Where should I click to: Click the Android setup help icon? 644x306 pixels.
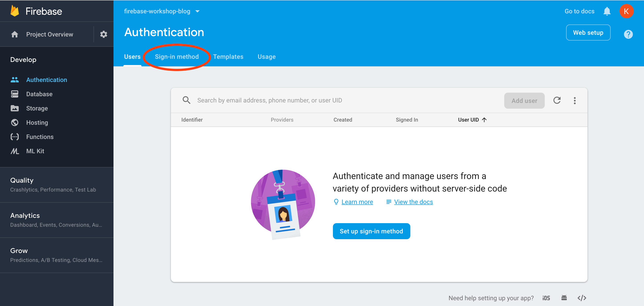pyautogui.click(x=564, y=298)
